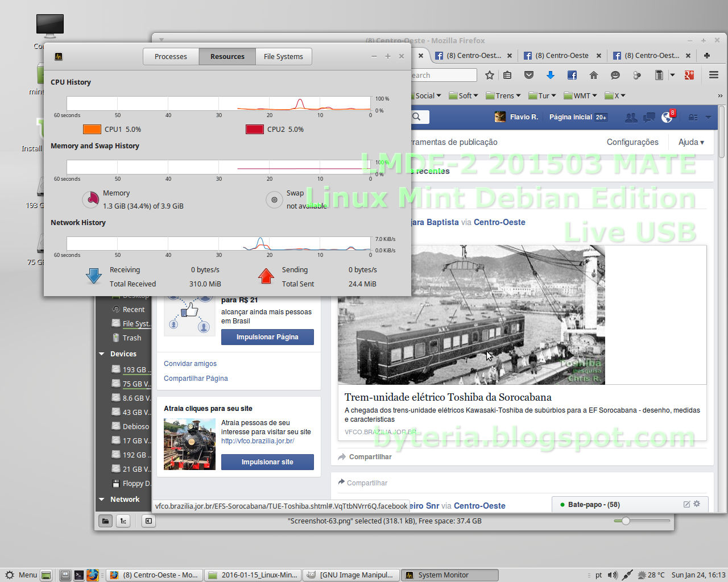Open the Google+ icon in Firefox toolbar
Screen dimensions: 728x582
pos(689,74)
